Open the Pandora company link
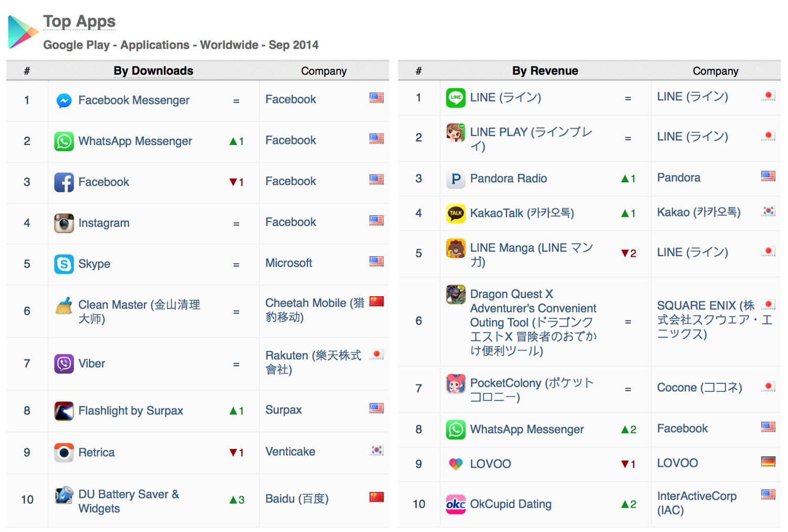Viewport: 788px width, 532px height. click(x=679, y=178)
